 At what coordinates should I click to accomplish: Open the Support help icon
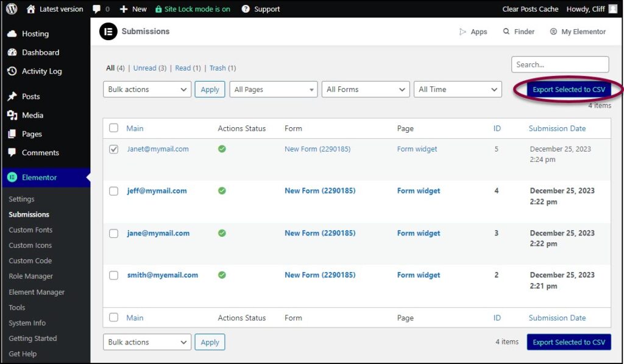245,9
